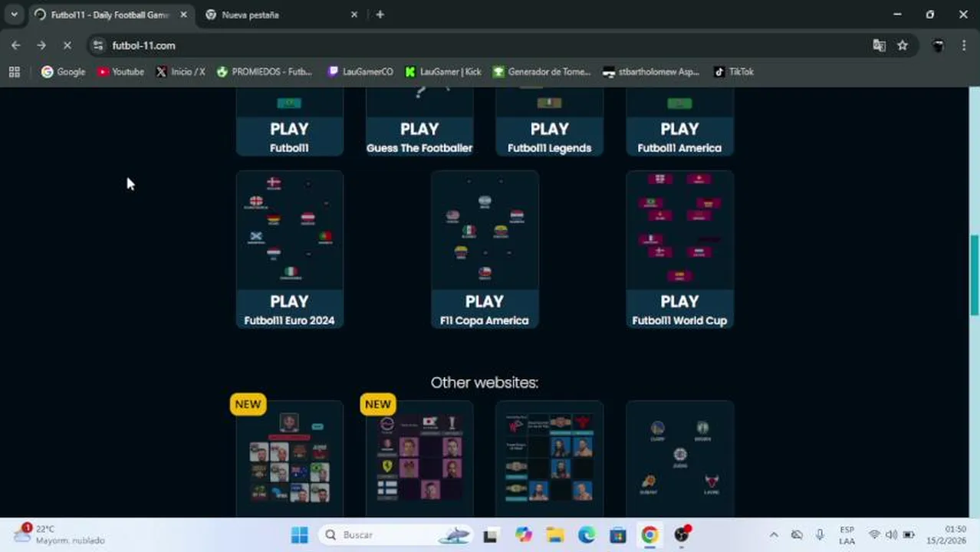Play Futbol11 World Cup
Screen dimensions: 980x552
679,309
